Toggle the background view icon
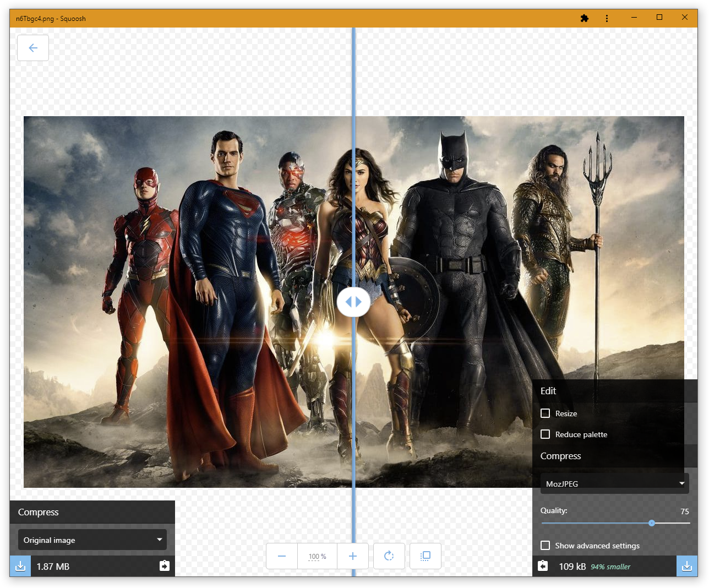Image resolution: width=709 pixels, height=588 pixels. click(426, 556)
